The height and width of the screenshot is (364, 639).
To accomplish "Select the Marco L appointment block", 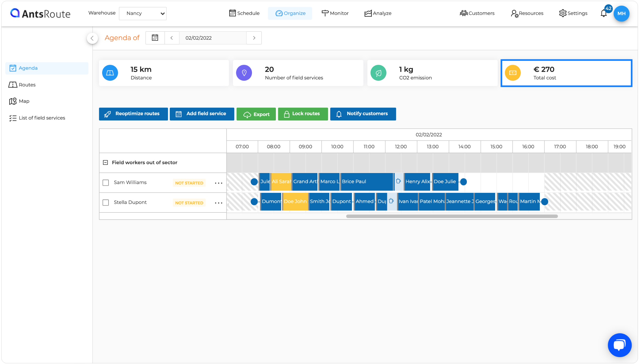I will click(x=329, y=182).
